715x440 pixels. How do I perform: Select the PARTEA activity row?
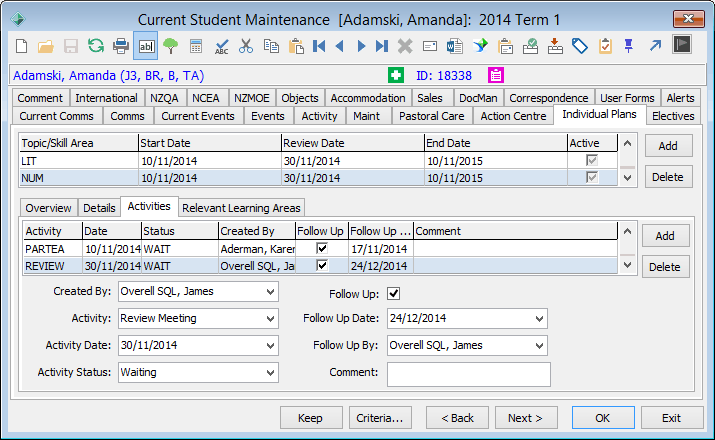pyautogui.click(x=320, y=249)
